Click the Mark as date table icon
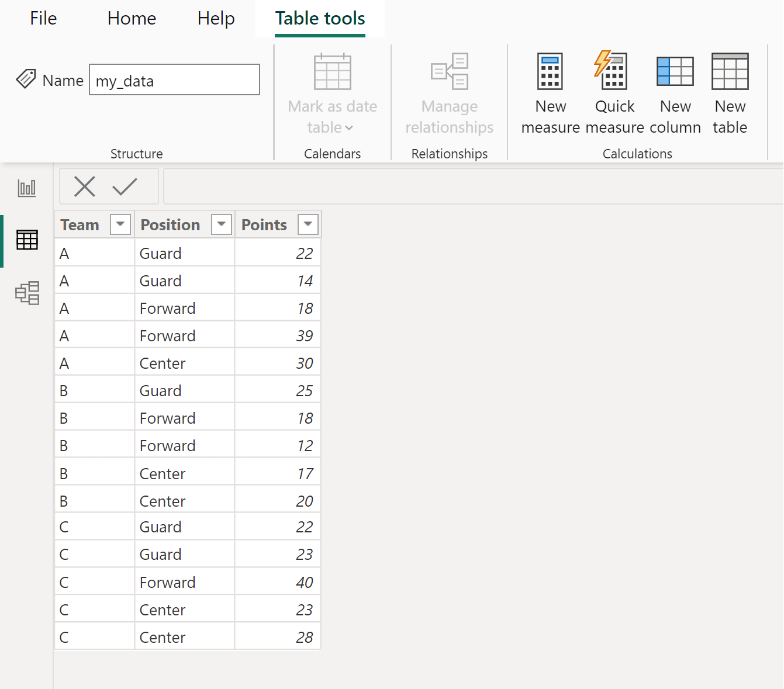 (x=332, y=71)
